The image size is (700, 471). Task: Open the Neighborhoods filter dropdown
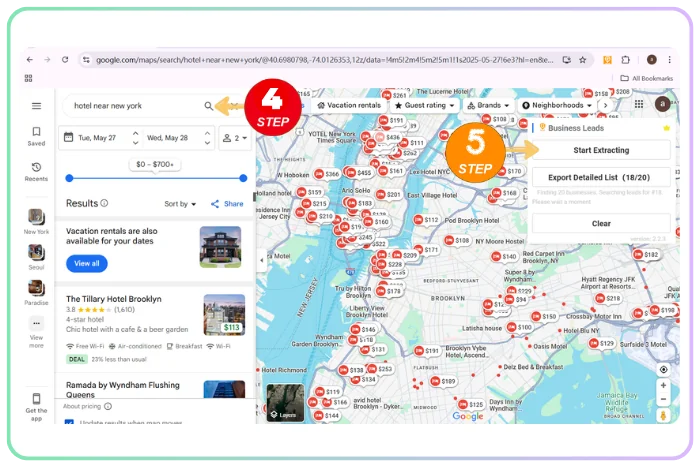557,105
